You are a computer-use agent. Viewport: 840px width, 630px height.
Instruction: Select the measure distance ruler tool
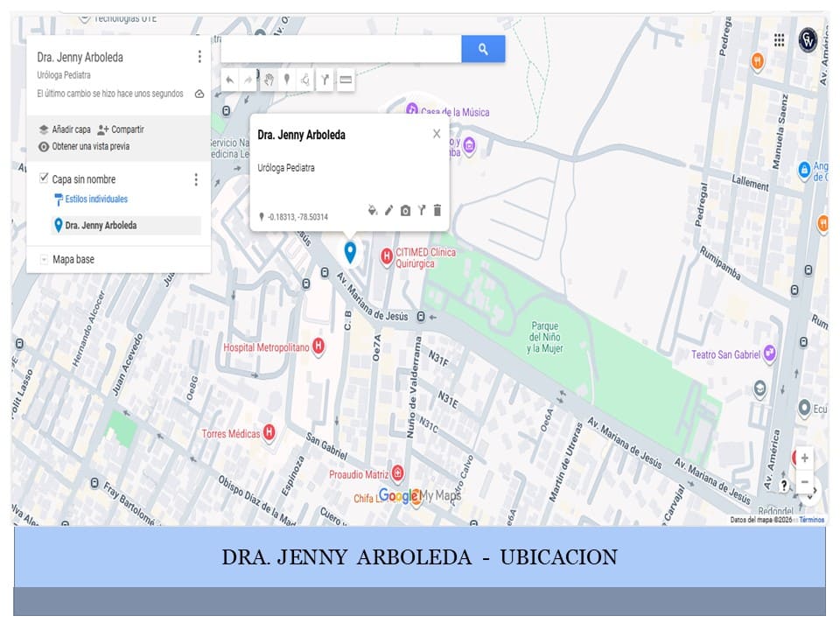coord(346,80)
